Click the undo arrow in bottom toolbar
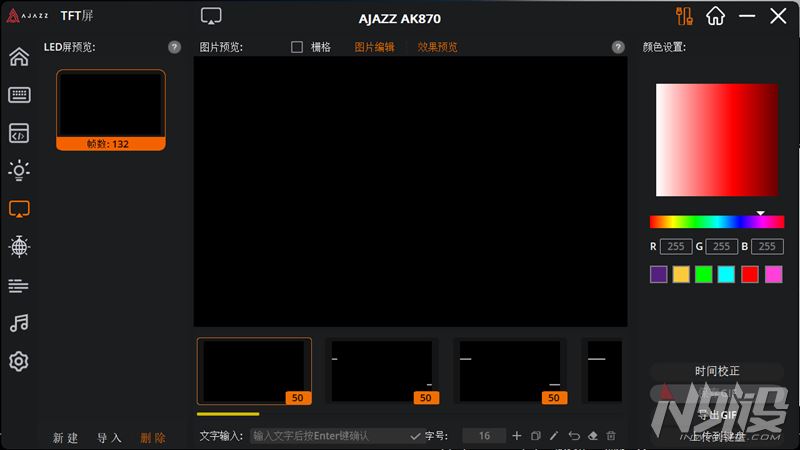Viewport: 800px width, 450px height. point(573,436)
